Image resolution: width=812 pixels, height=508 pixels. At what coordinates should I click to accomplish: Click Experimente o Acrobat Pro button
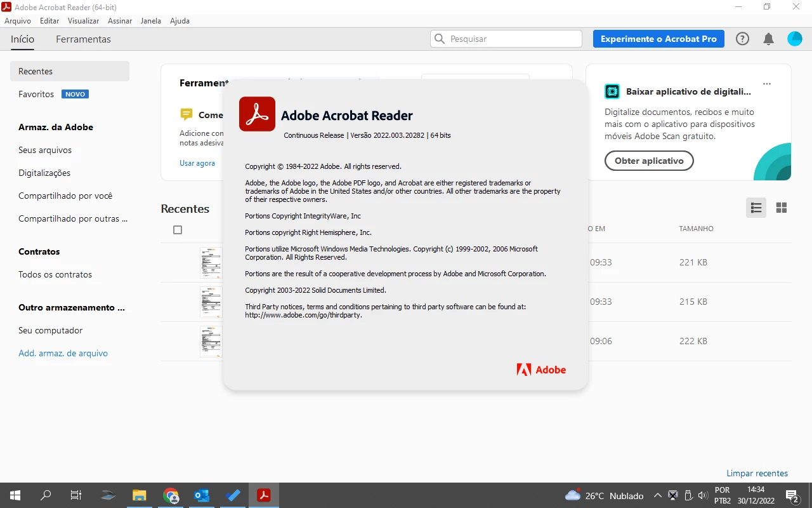point(658,39)
